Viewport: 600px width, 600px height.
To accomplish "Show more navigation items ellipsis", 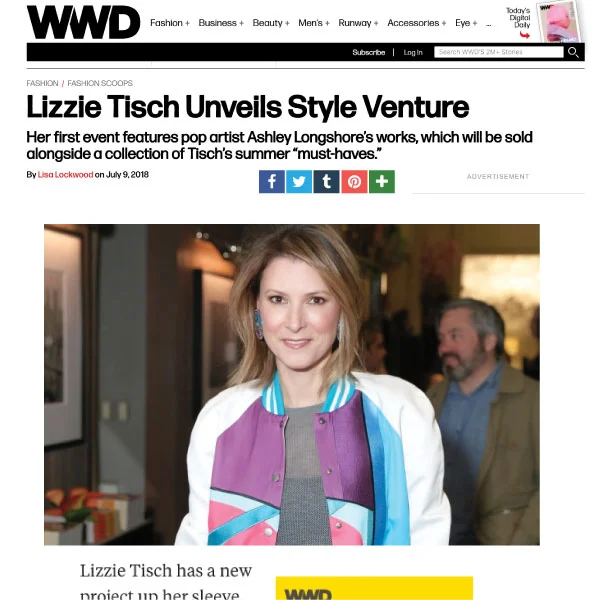I will [x=489, y=24].
